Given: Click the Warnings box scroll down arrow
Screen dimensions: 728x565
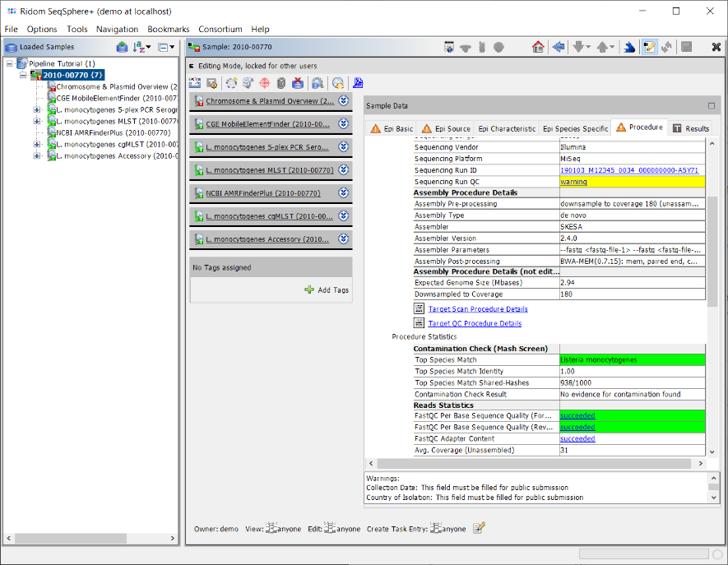Looking at the screenshot, I should 714,498.
